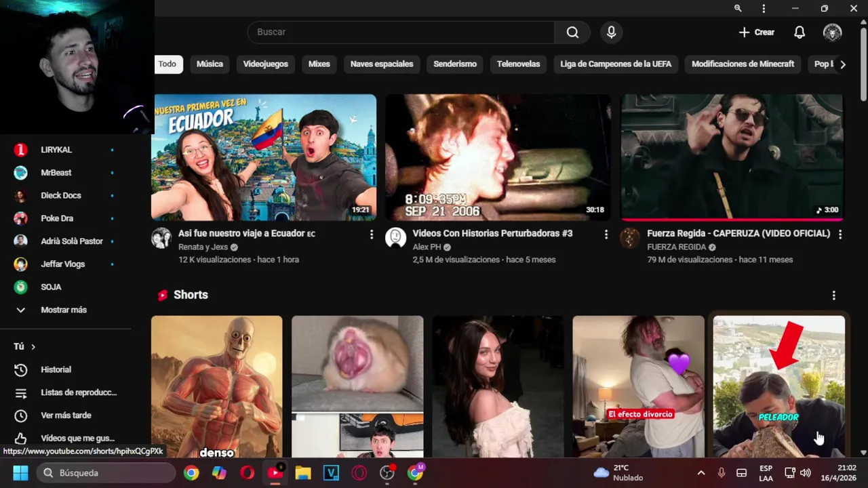Open options for Historias Perturbadoras video
The width and height of the screenshot is (868, 488).
tap(606, 235)
